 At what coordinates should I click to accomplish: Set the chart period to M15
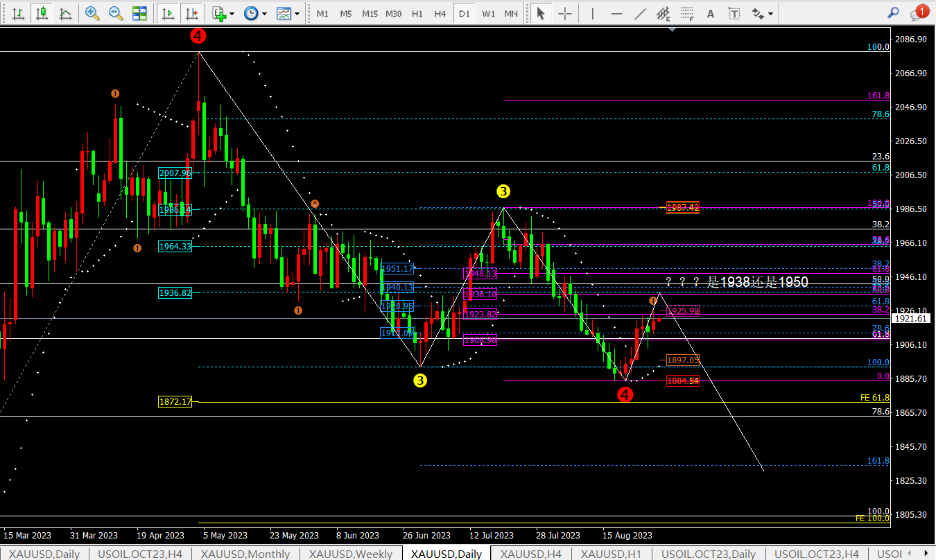pos(370,13)
